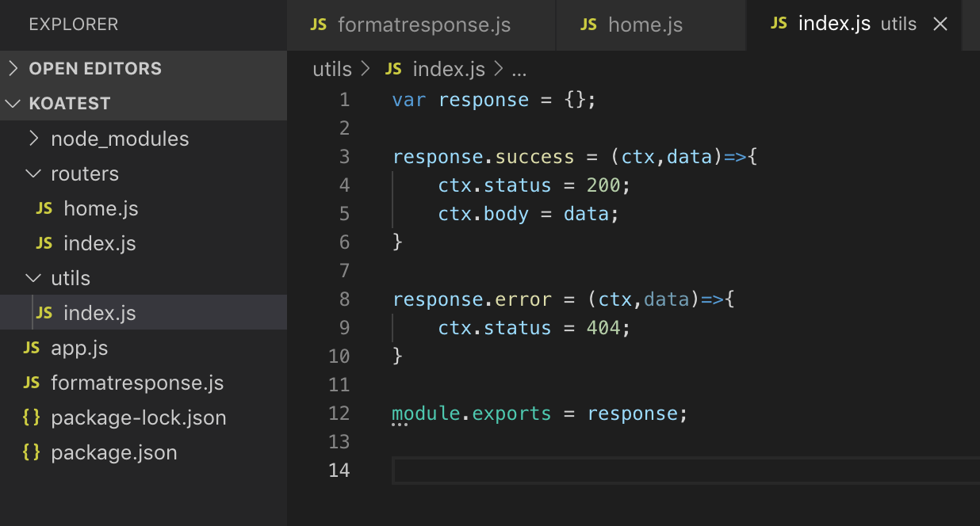The width and height of the screenshot is (980, 526).
Task: Switch to the formatresponse.js tab
Action: coord(423,25)
